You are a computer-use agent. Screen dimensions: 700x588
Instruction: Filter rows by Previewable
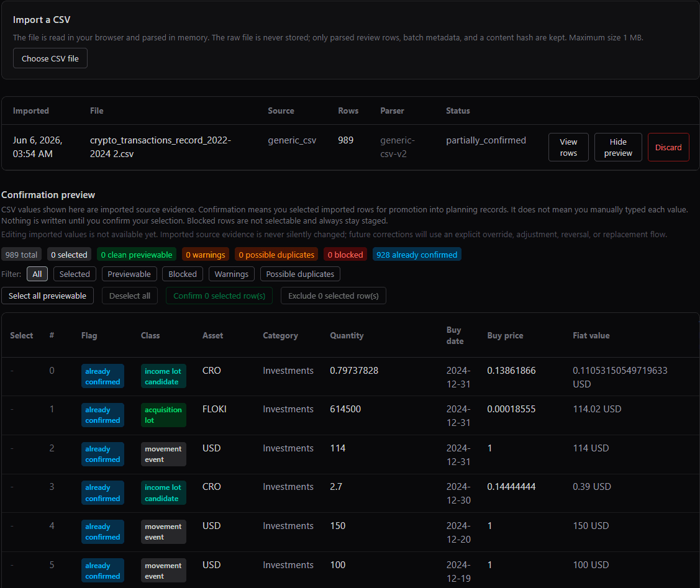(x=129, y=274)
